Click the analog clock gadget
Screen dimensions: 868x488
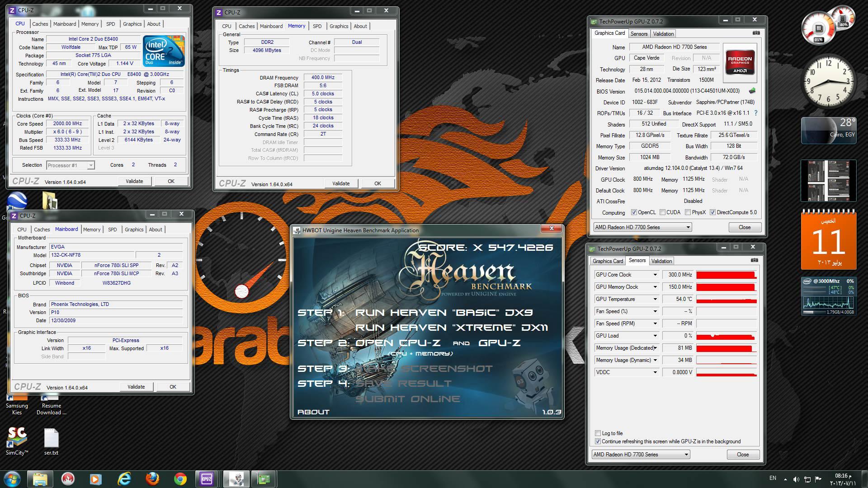point(829,82)
